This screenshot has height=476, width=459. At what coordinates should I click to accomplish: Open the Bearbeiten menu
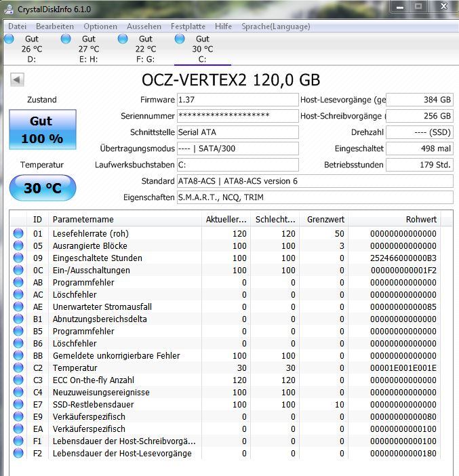click(x=55, y=26)
